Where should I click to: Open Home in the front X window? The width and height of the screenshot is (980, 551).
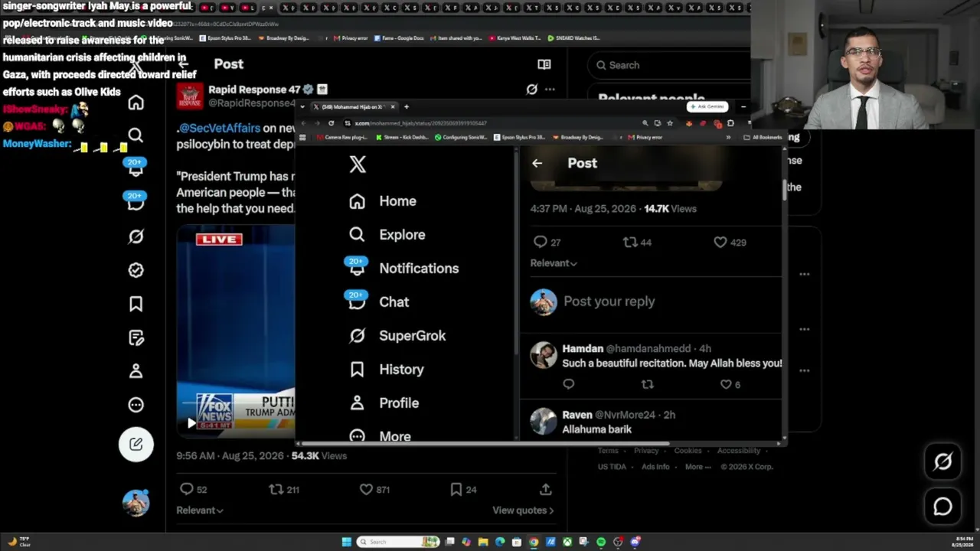[x=383, y=201]
